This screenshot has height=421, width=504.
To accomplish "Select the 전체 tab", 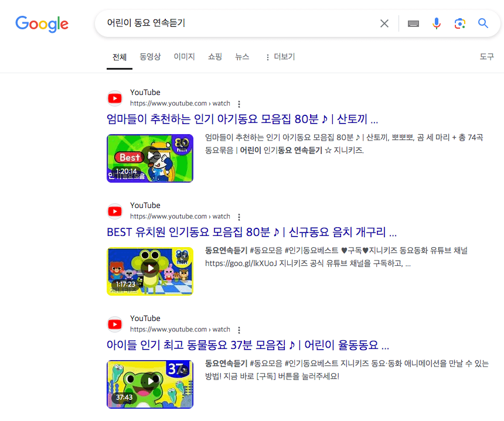I will (119, 57).
